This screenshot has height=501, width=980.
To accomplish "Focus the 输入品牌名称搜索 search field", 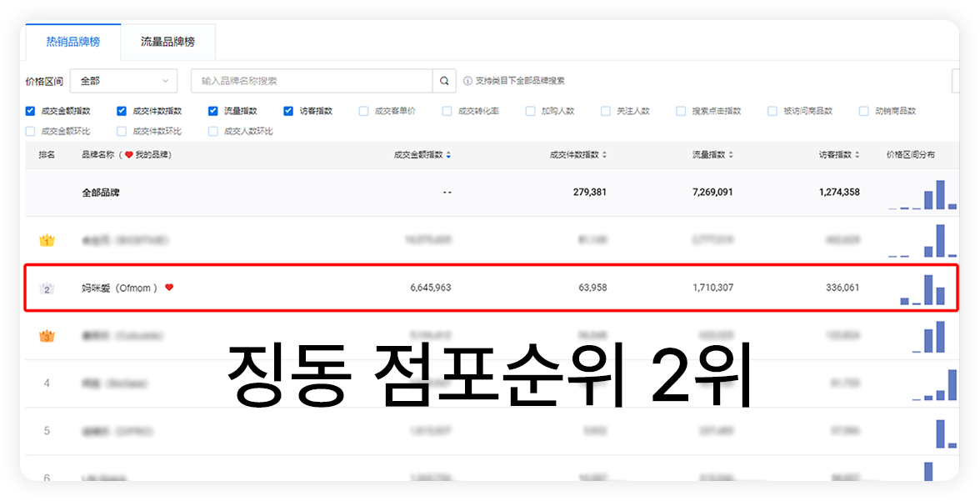I will pos(312,81).
